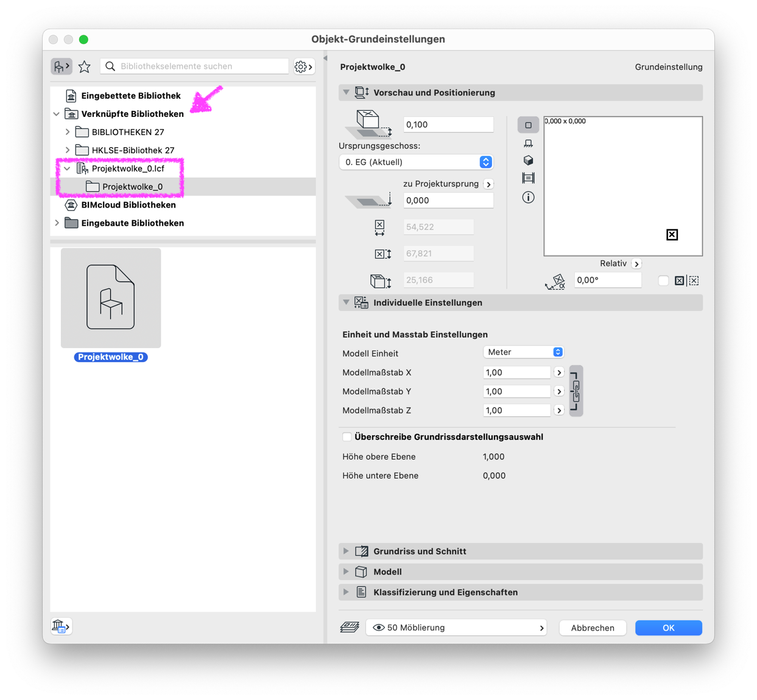Collapse the library side panel arrow
The image size is (757, 700).
pos(325,58)
